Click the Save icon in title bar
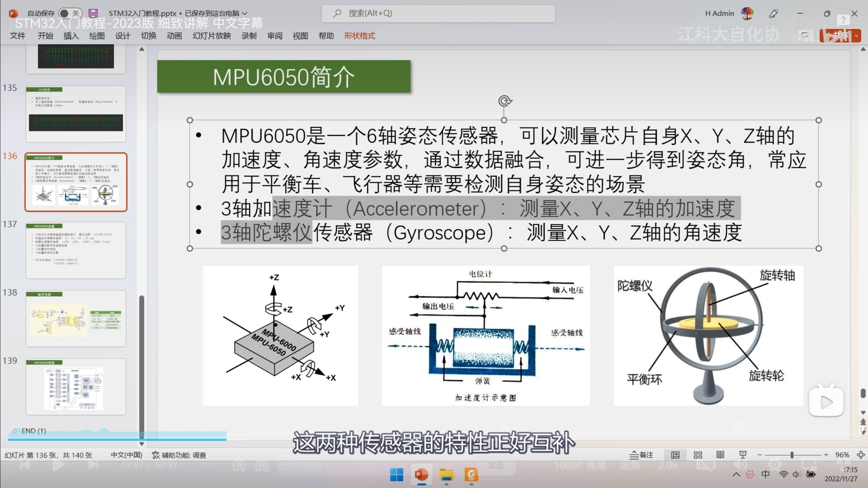The width and height of the screenshot is (868, 488). pos(93,13)
